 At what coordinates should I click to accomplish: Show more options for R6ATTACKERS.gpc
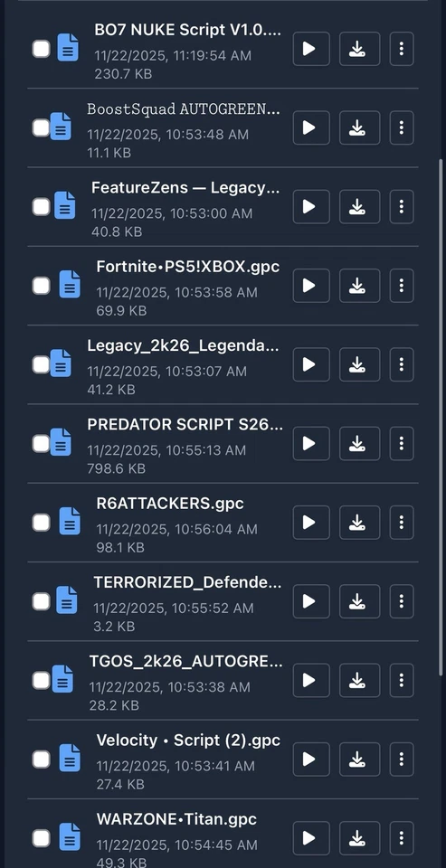(402, 523)
